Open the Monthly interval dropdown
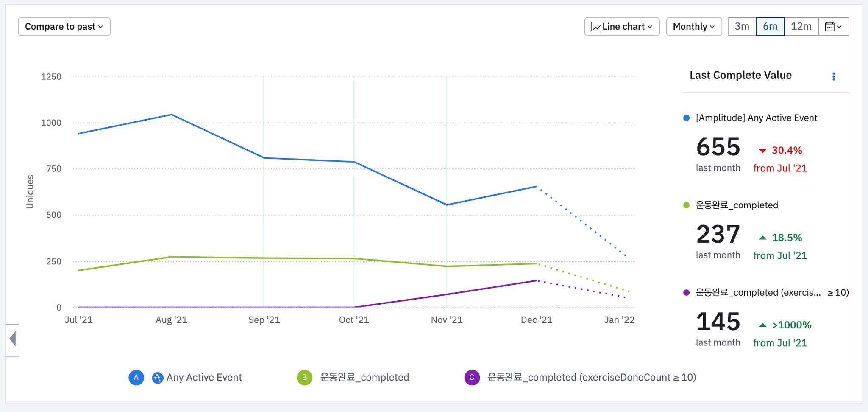This screenshot has width=868, height=412. click(x=694, y=27)
